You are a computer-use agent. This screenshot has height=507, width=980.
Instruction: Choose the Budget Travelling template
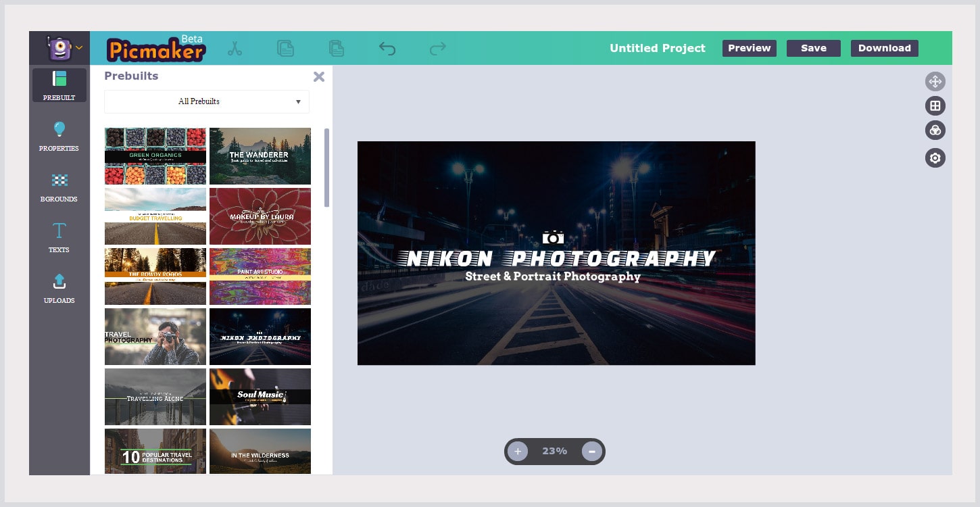155,216
